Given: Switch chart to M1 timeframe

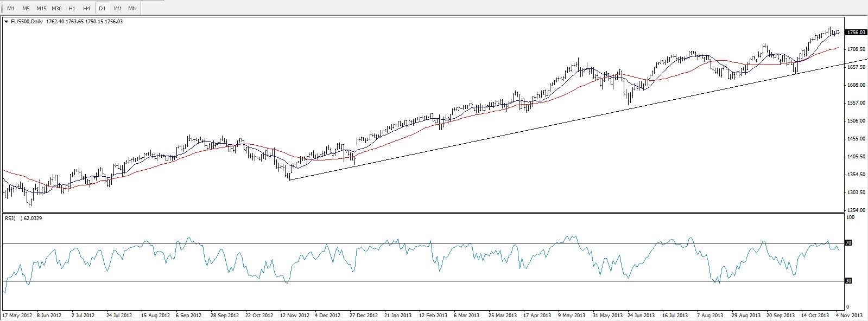Looking at the screenshot, I should pyautogui.click(x=11, y=8).
